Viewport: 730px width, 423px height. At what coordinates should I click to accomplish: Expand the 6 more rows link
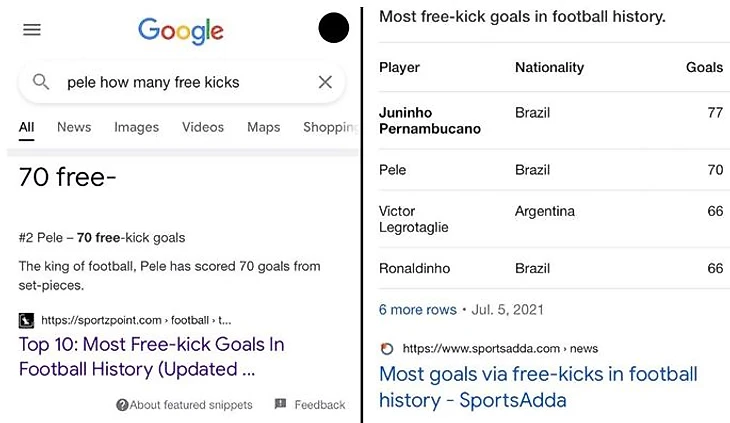417,309
